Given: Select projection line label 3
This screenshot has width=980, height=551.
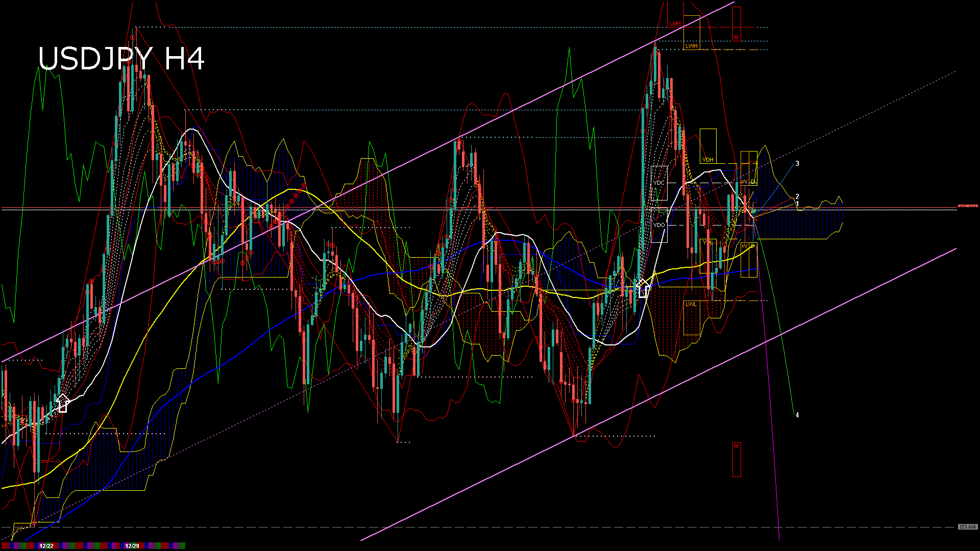Looking at the screenshot, I should tap(797, 164).
